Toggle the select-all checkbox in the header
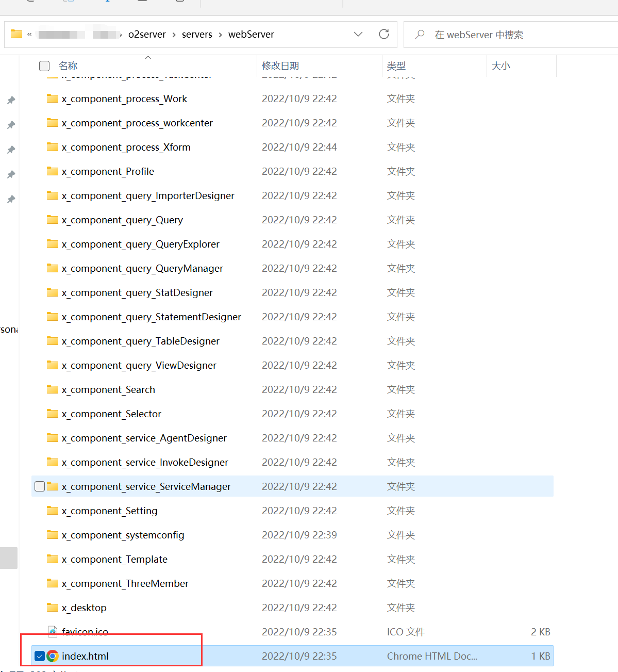618x672 pixels. click(44, 65)
